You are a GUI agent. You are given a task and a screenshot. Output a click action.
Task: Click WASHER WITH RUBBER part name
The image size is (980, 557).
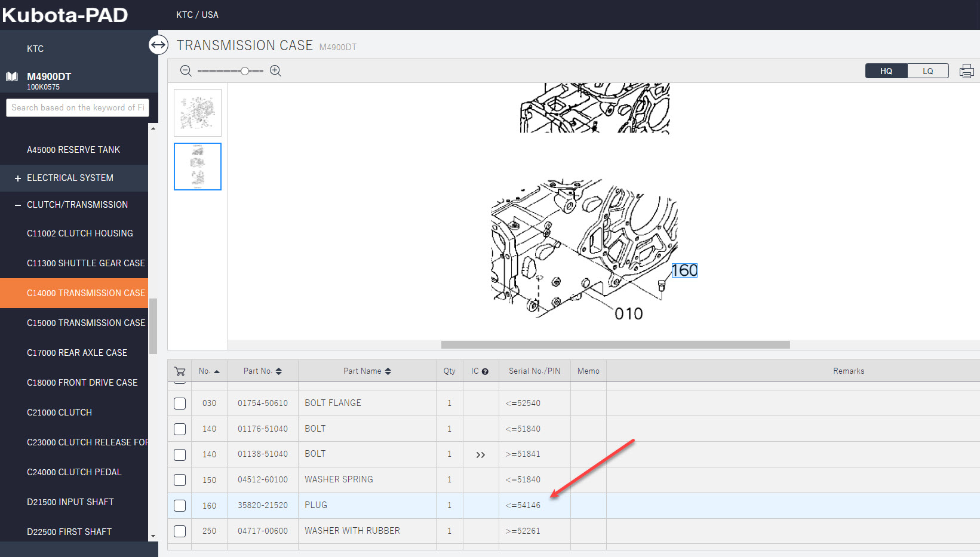click(352, 531)
